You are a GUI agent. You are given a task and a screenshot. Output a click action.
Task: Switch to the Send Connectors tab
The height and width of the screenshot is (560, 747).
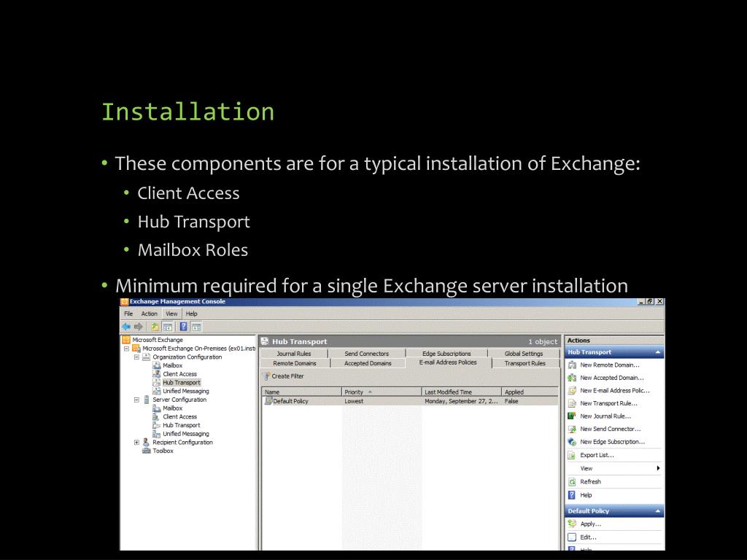[367, 354]
